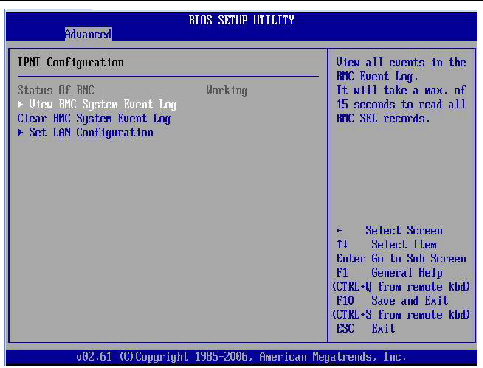
Task: Select Clear BMC System Event Log
Action: pyautogui.click(x=94, y=119)
